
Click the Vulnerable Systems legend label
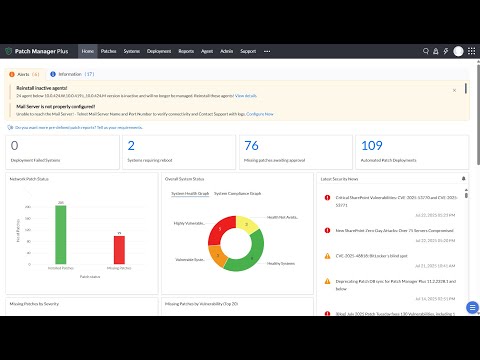tap(190, 259)
